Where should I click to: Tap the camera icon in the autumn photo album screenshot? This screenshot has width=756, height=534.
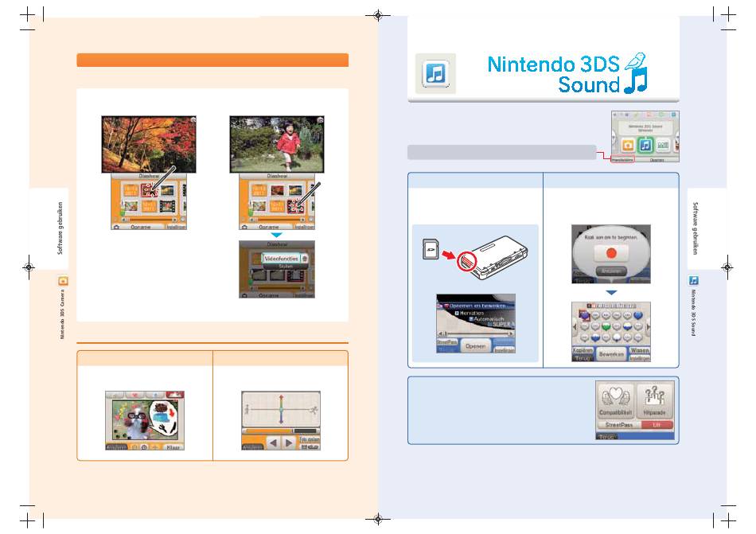click(x=116, y=227)
